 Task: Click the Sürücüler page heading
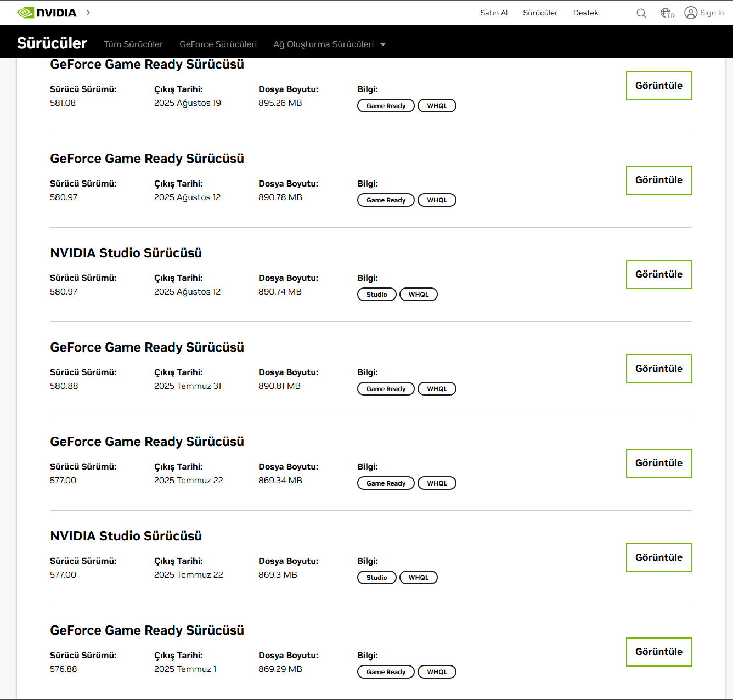click(x=52, y=43)
